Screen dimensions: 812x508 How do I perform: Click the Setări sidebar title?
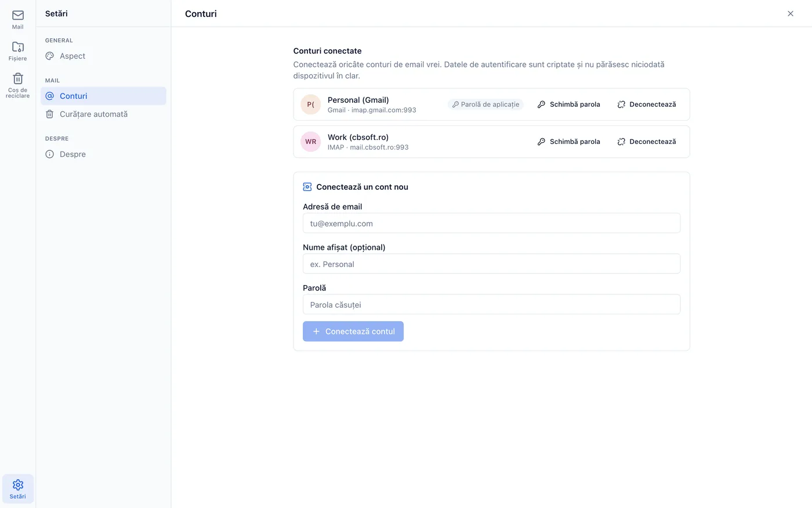(56, 13)
